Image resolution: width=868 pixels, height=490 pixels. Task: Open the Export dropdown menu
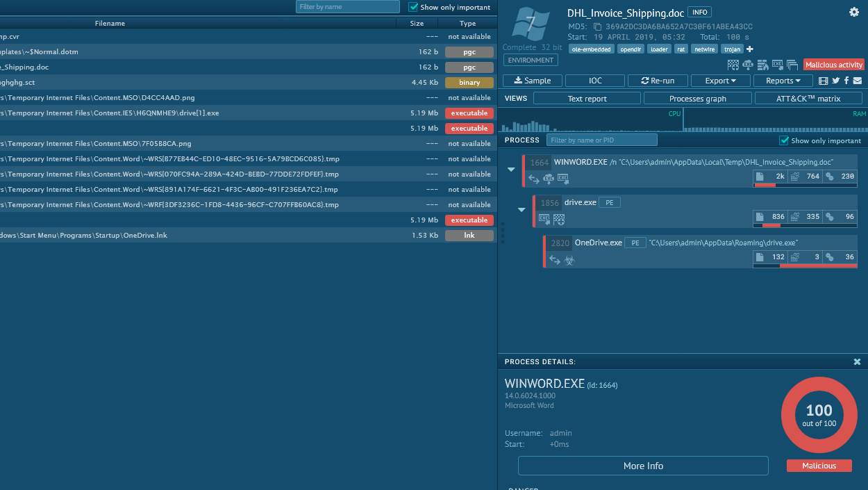tap(720, 81)
